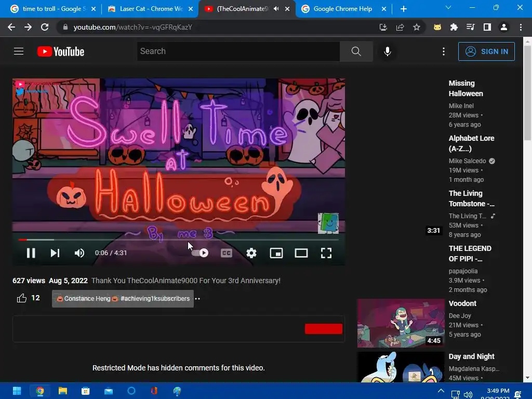Enter full screen mode
Image resolution: width=532 pixels, height=399 pixels.
coord(326,253)
